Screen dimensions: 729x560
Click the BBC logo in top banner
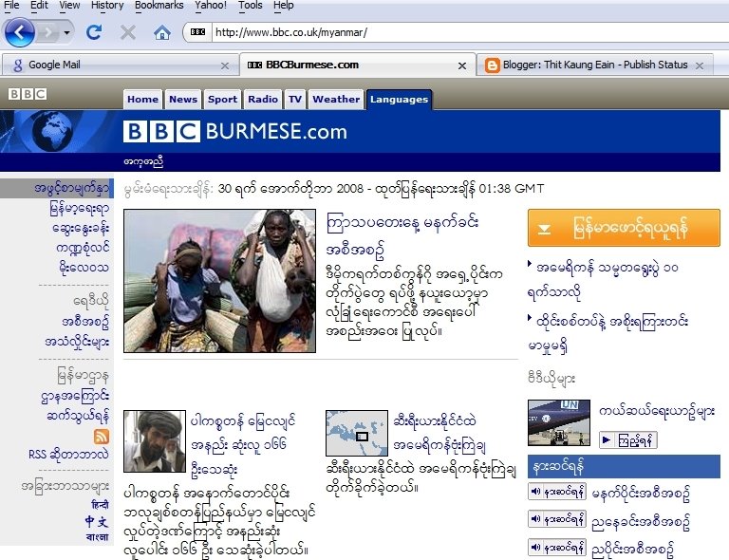pyautogui.click(x=28, y=94)
